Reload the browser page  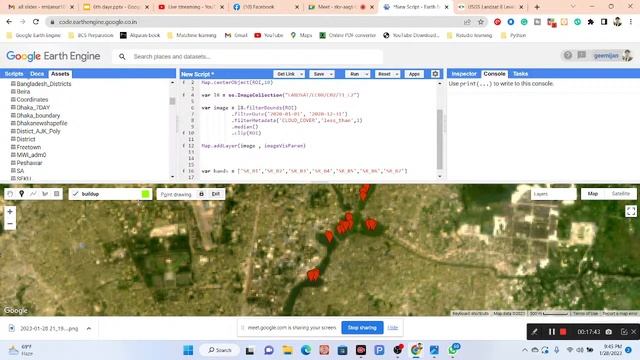[x=36, y=22]
